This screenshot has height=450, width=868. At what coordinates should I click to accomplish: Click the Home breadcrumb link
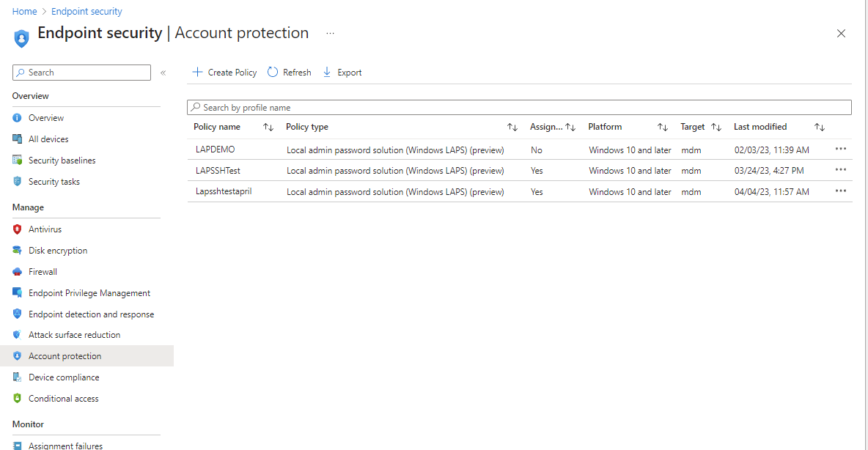coord(24,11)
